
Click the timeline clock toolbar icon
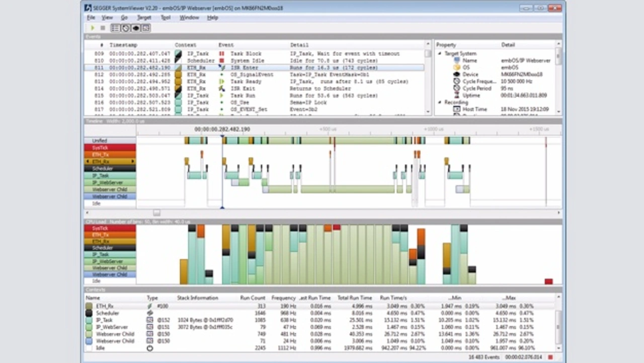(125, 28)
